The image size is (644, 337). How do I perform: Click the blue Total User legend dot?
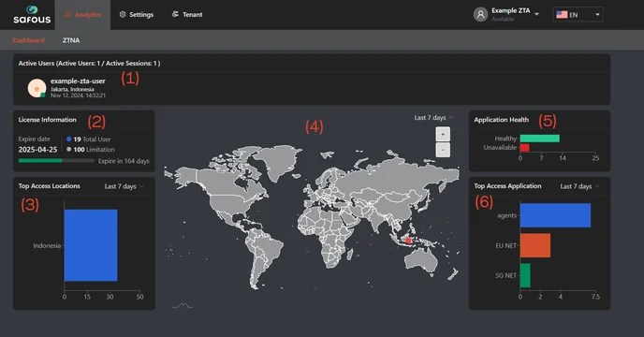[x=69, y=139]
